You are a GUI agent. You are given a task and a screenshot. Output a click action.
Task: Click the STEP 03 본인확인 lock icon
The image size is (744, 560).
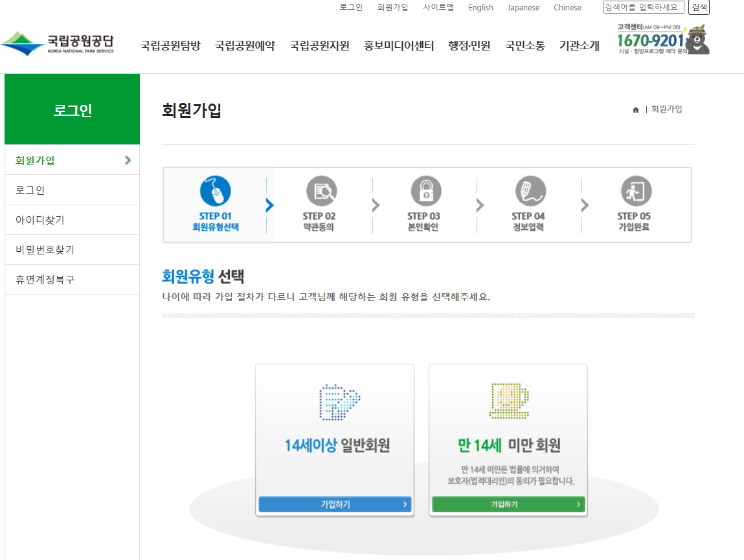[x=426, y=191]
